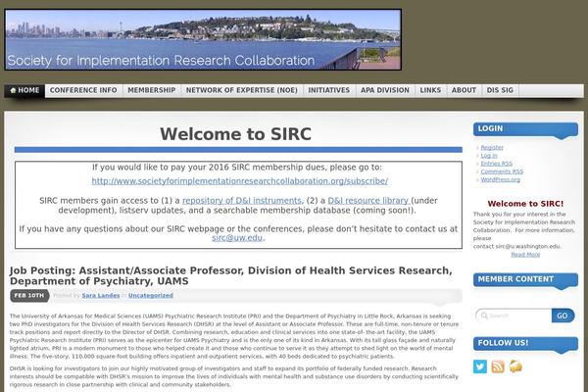The image size is (588, 392).
Task: Click the Feb 10th date badge
Action: [29, 296]
